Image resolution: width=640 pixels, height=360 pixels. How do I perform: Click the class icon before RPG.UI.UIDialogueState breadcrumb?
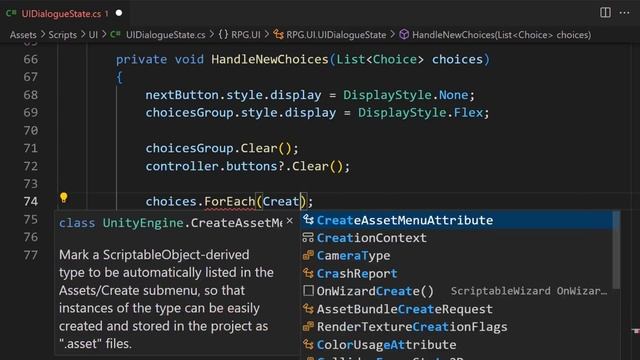tap(278, 35)
